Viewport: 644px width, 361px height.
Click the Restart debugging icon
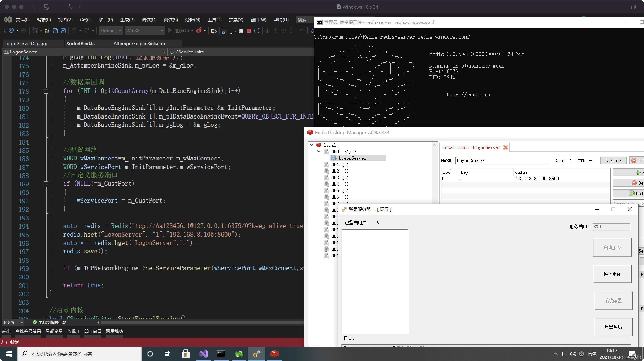point(257,31)
